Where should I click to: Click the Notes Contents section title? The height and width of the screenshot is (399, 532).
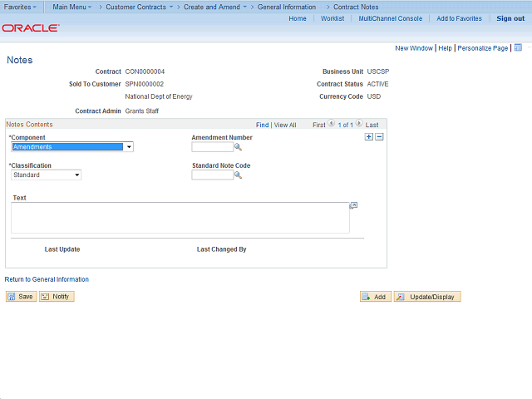(x=30, y=125)
